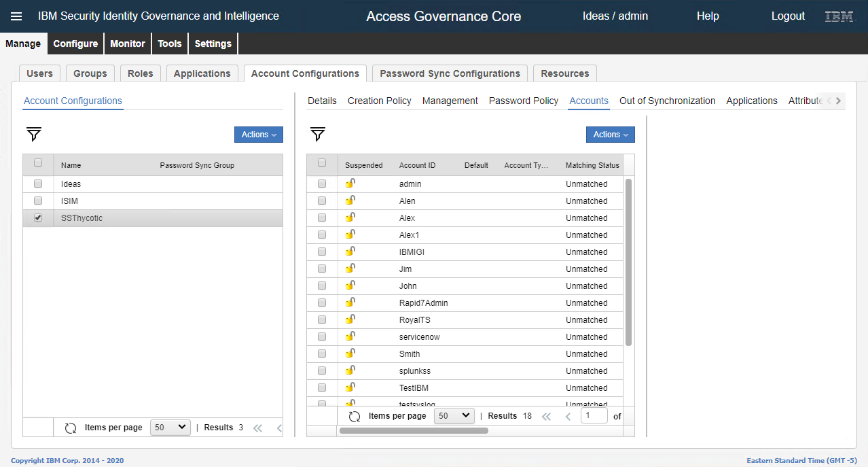Open the hamburger navigation menu
The height and width of the screenshot is (467, 868).
(16, 16)
